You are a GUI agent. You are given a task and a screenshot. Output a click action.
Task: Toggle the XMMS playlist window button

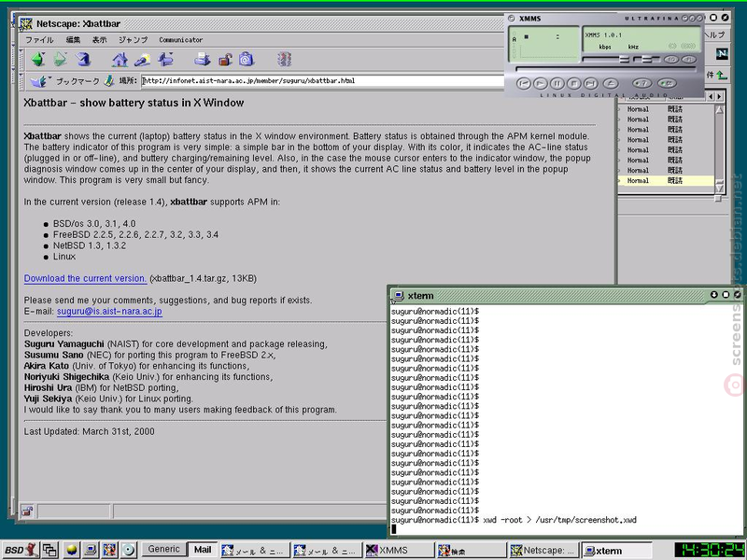tap(688, 60)
